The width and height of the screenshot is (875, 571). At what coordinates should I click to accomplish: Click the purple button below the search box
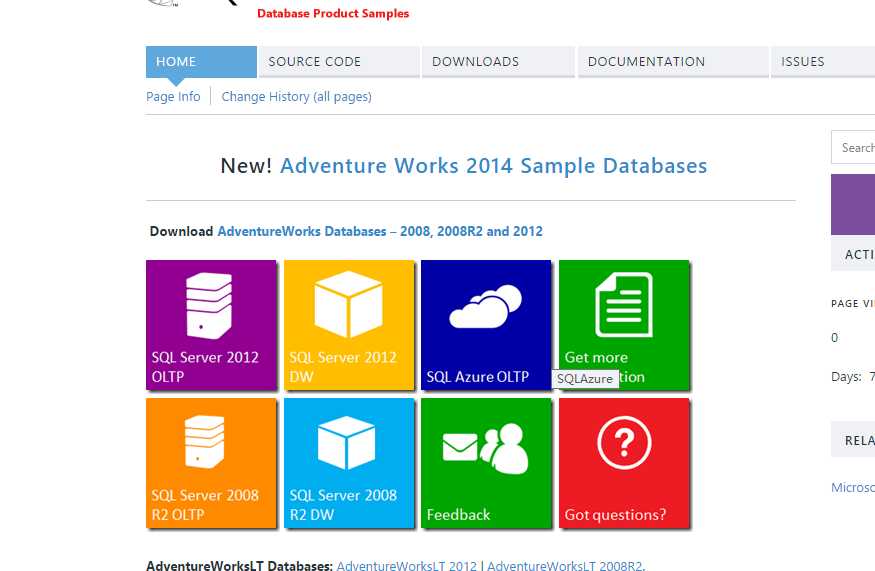853,204
